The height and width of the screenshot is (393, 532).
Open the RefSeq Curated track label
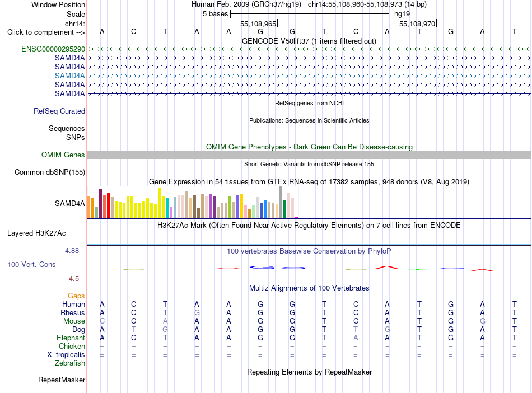(x=59, y=111)
